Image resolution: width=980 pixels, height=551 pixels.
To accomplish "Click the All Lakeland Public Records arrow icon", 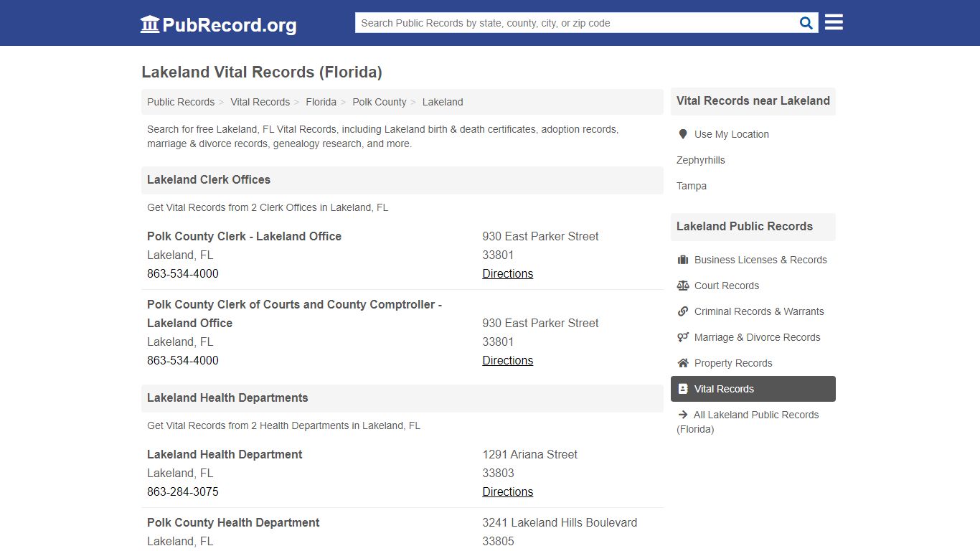I will [x=682, y=415].
